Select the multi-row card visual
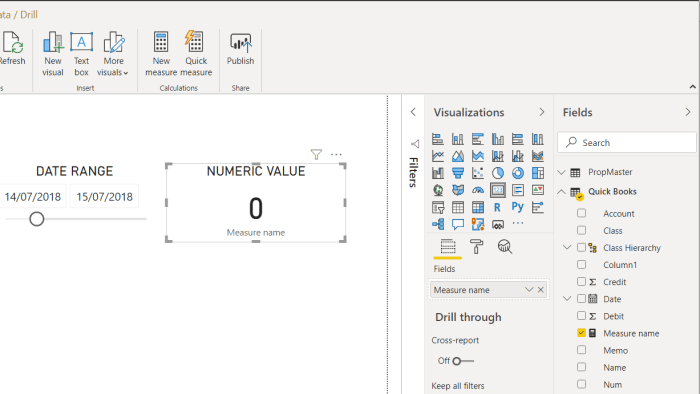 click(518, 190)
